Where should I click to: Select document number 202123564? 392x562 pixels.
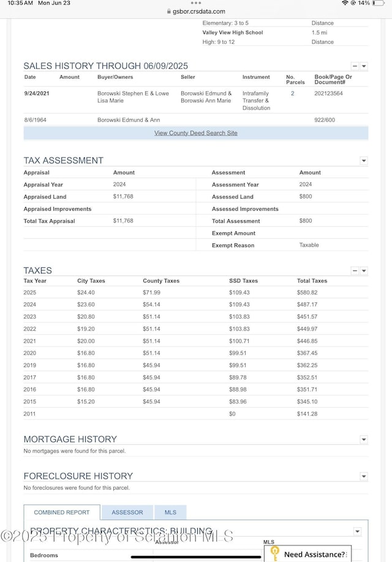click(x=328, y=94)
